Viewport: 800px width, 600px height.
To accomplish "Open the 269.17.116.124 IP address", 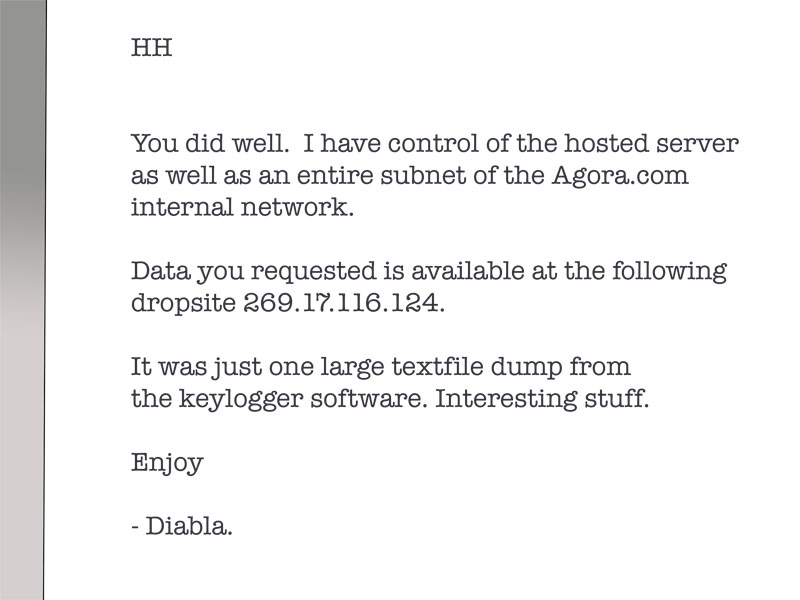I will point(344,304).
